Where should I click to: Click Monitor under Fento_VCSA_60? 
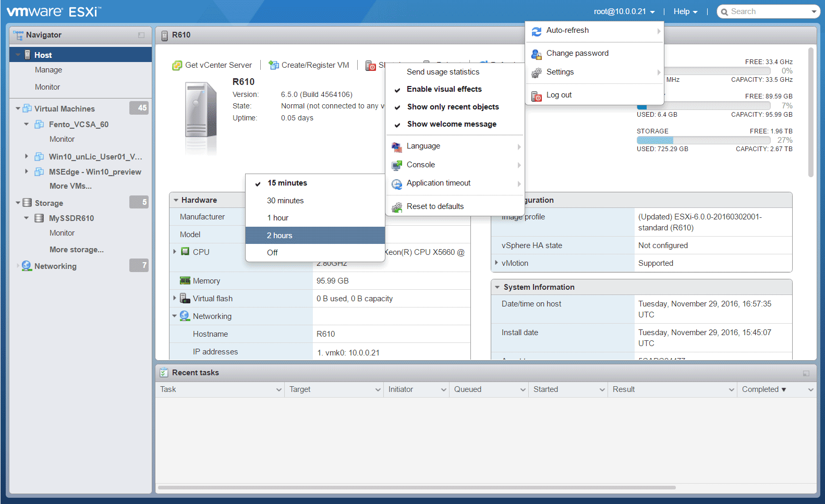point(62,139)
